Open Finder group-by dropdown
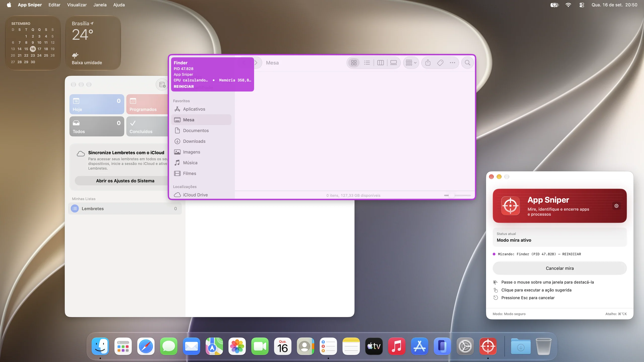 [411, 63]
